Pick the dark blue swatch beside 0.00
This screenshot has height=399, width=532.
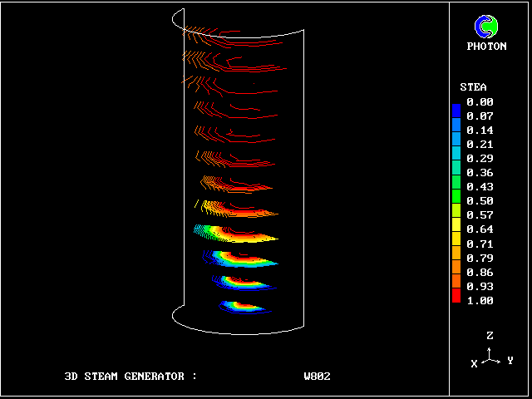coord(456,108)
